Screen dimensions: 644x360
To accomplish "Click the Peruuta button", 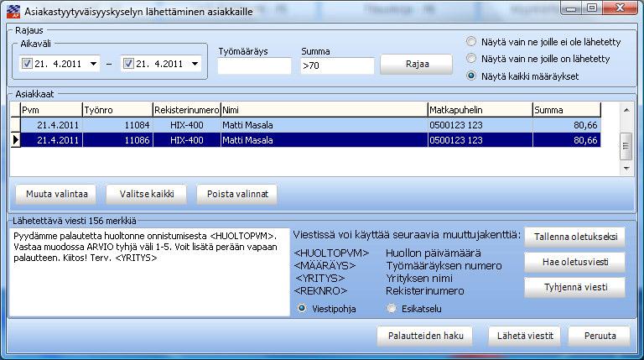I will (x=600, y=336).
